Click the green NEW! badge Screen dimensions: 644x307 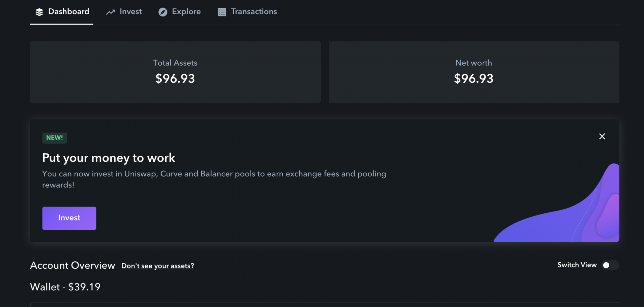[54, 138]
